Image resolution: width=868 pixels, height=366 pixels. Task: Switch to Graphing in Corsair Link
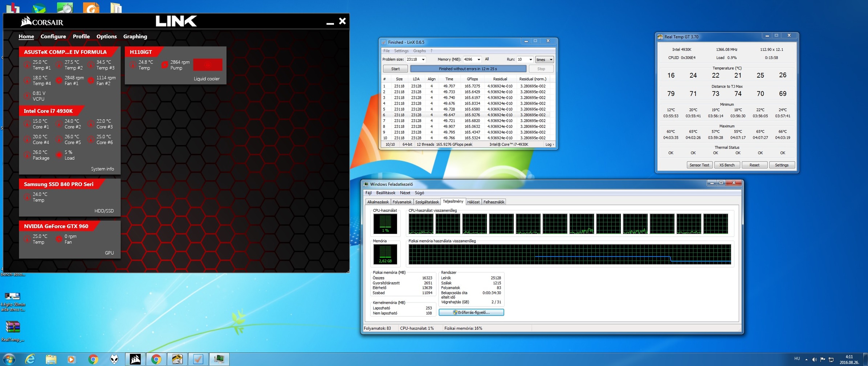point(135,36)
